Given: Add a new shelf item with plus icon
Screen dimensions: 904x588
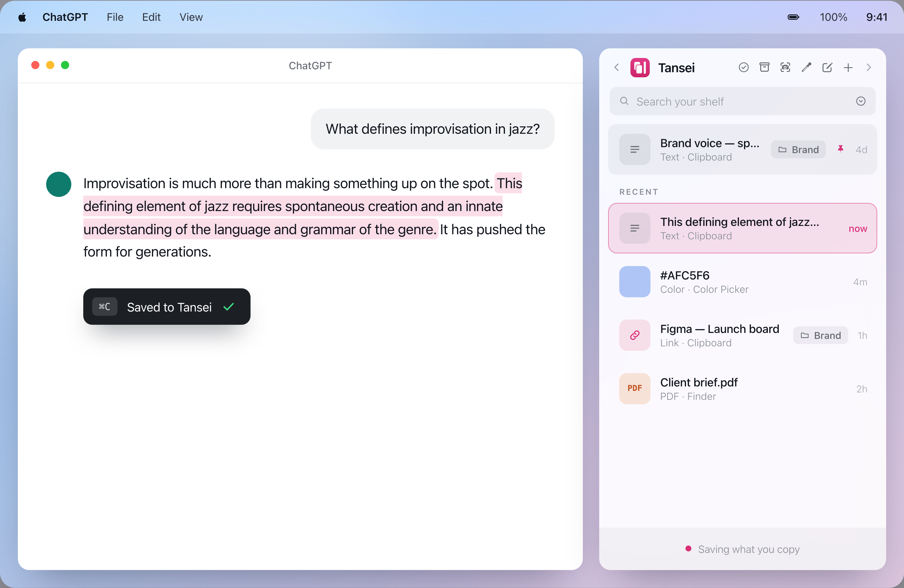Looking at the screenshot, I should 848,67.
